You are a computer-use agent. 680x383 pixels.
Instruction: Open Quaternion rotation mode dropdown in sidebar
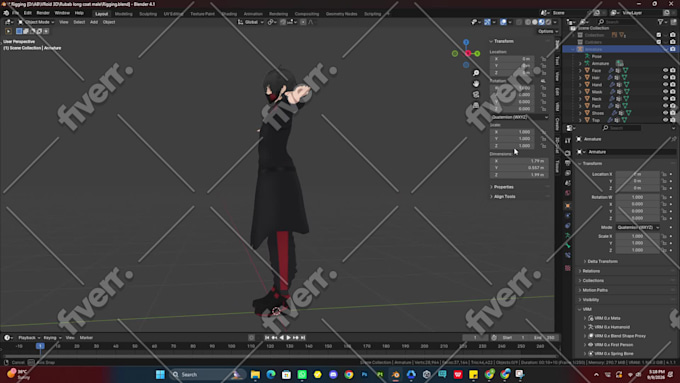pos(519,117)
